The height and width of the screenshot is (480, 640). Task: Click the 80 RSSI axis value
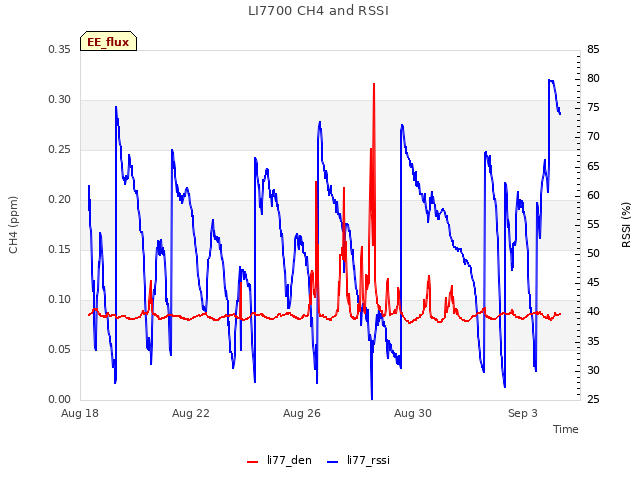(x=593, y=78)
